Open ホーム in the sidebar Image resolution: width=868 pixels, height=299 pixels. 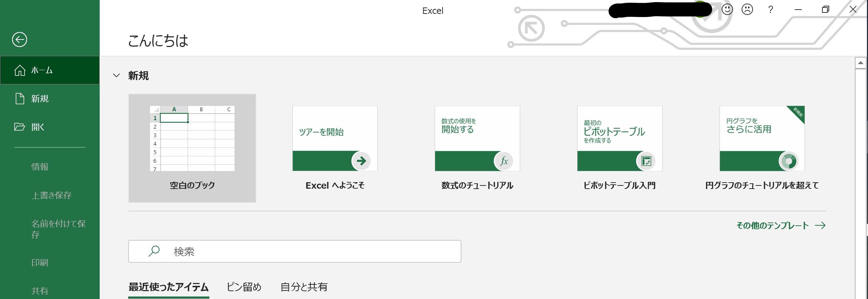[x=50, y=70]
